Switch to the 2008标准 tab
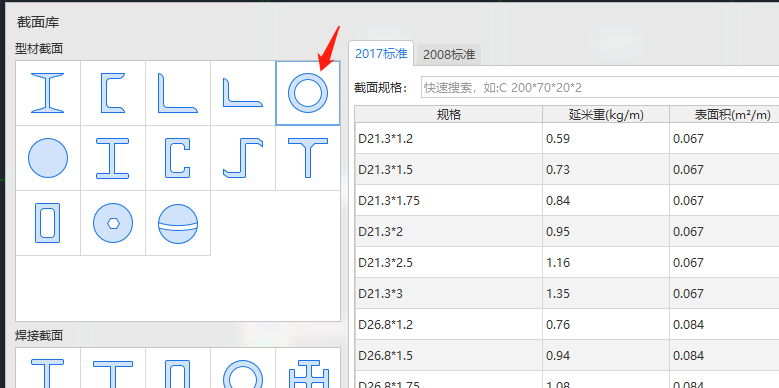The height and width of the screenshot is (388, 779). click(449, 55)
